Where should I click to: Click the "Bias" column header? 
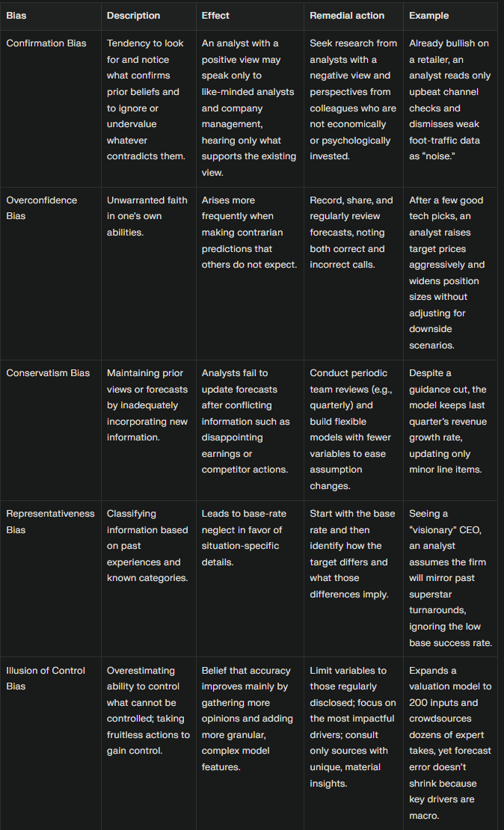[16, 15]
